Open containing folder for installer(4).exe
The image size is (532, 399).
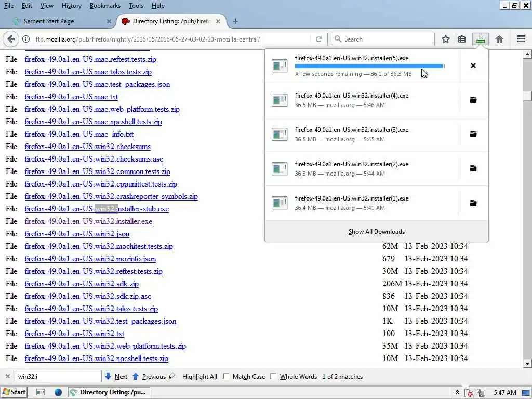pyautogui.click(x=473, y=100)
